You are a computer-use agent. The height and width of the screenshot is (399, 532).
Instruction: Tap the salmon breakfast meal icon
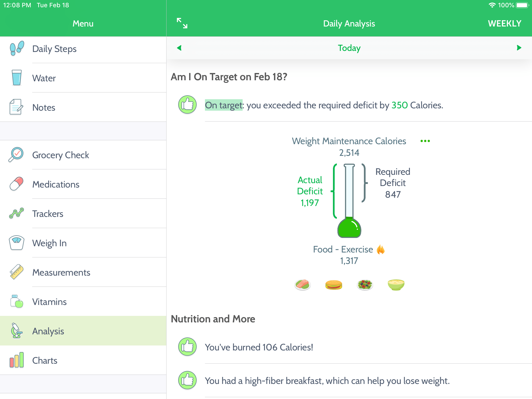point(303,284)
